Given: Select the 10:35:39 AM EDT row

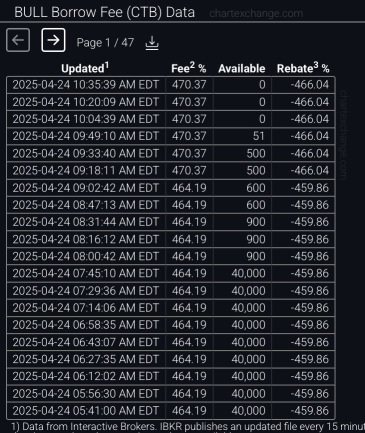Looking at the screenshot, I should pyautogui.click(x=171, y=85).
